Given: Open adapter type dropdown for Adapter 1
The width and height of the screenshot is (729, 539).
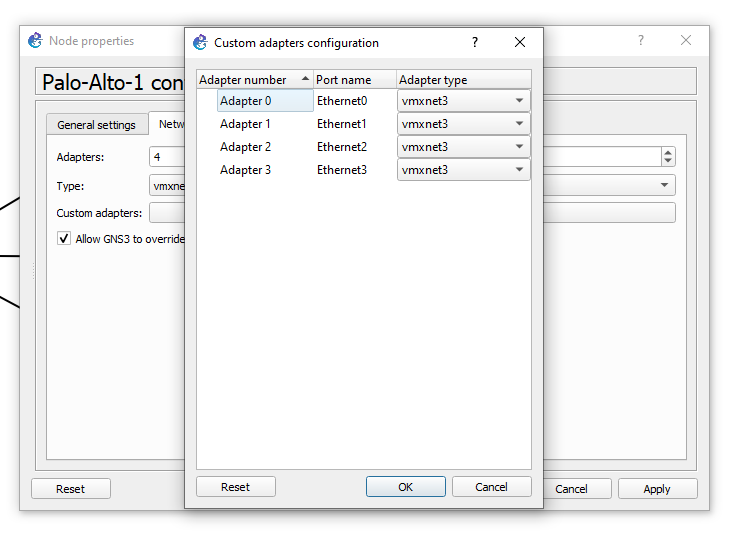Looking at the screenshot, I should pyautogui.click(x=464, y=124).
